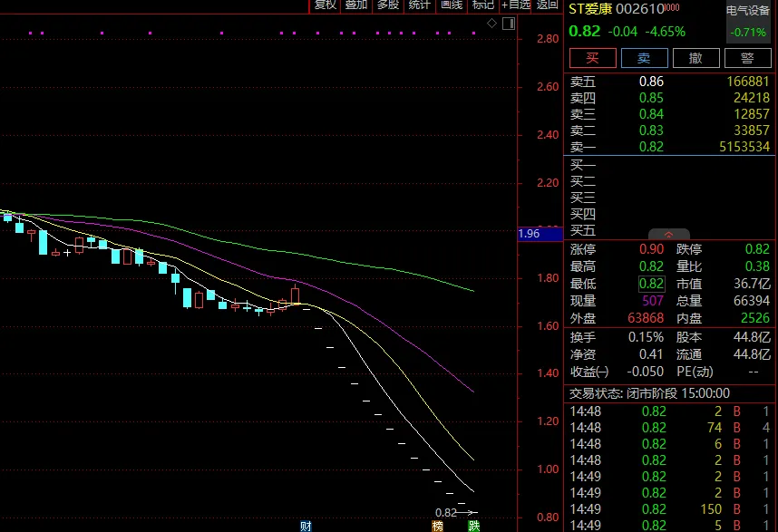Select 卖五 price 0.86
The width and height of the screenshot is (778, 532).
pyautogui.click(x=651, y=82)
